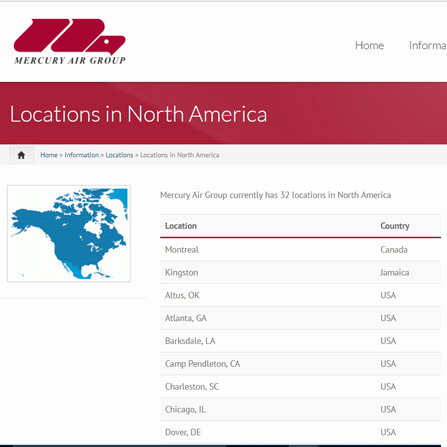Screen dimensions: 447x447
Task: Select the Kingston location row
Action: pyautogui.click(x=300, y=272)
